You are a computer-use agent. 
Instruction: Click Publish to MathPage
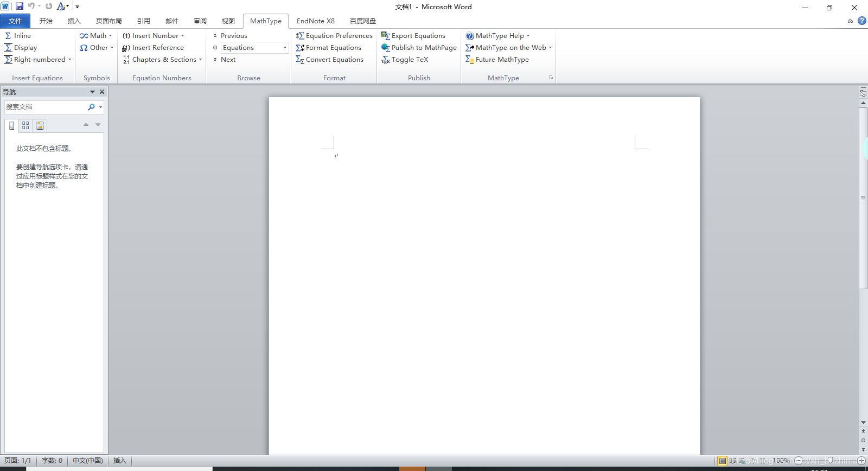tap(419, 48)
